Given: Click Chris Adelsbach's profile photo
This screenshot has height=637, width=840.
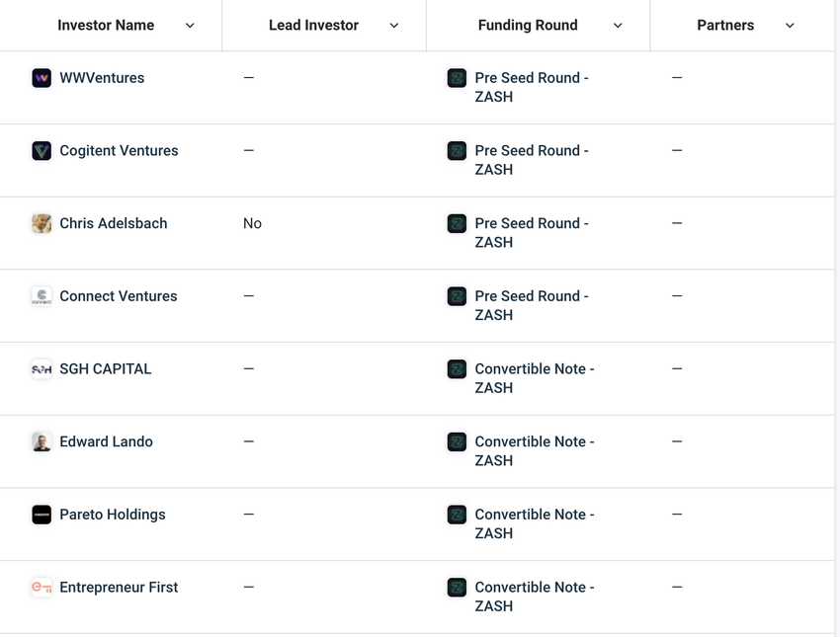Looking at the screenshot, I should pos(42,223).
